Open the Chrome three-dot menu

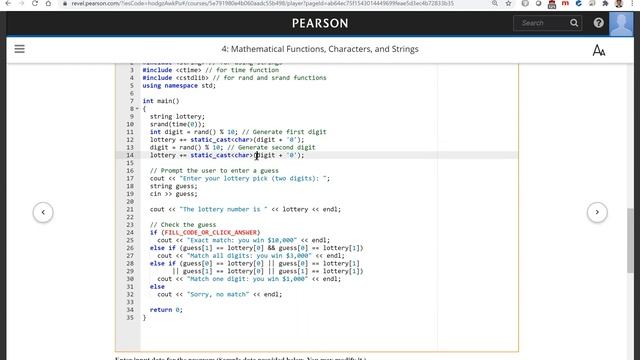pyautogui.click(x=633, y=4)
